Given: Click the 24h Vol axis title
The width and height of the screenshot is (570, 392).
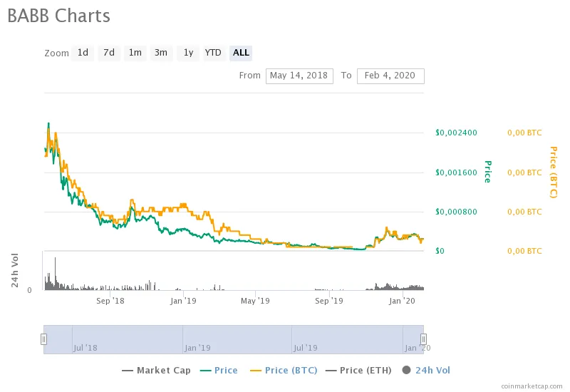Looking at the screenshot, I should (14, 270).
